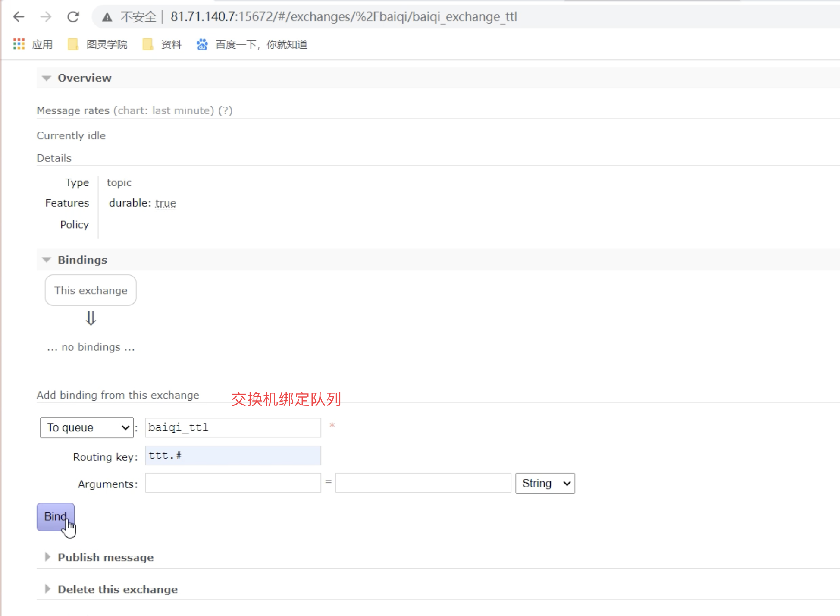
Task: Open the Chrome apps grid icon
Action: point(19,44)
